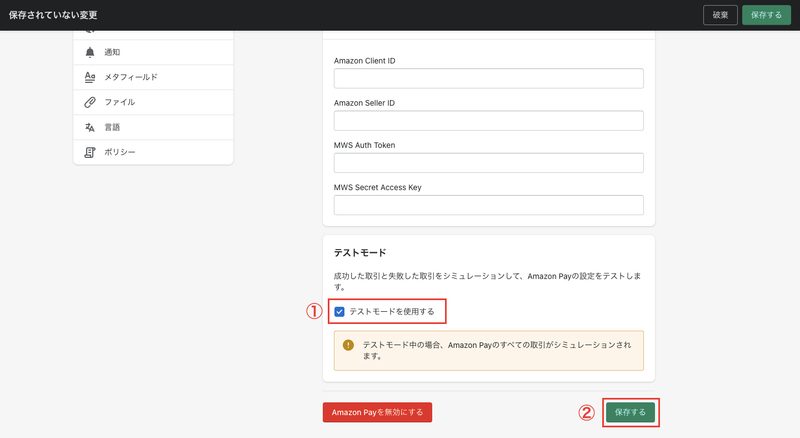
Task: Click the MWS Secret Access Key label
Action: click(x=378, y=187)
